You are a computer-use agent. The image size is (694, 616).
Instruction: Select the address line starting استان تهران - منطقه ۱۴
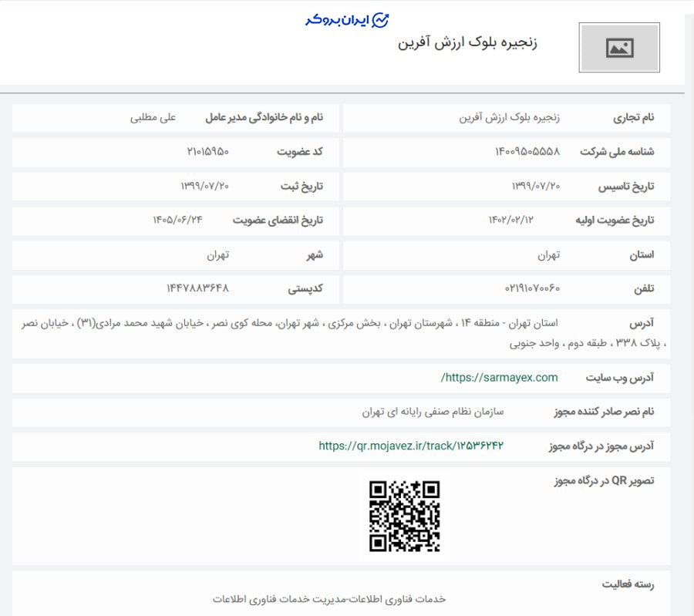point(289,324)
